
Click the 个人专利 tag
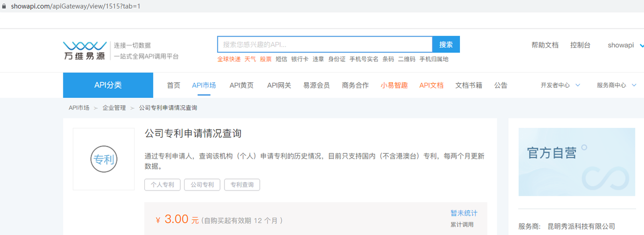click(162, 184)
